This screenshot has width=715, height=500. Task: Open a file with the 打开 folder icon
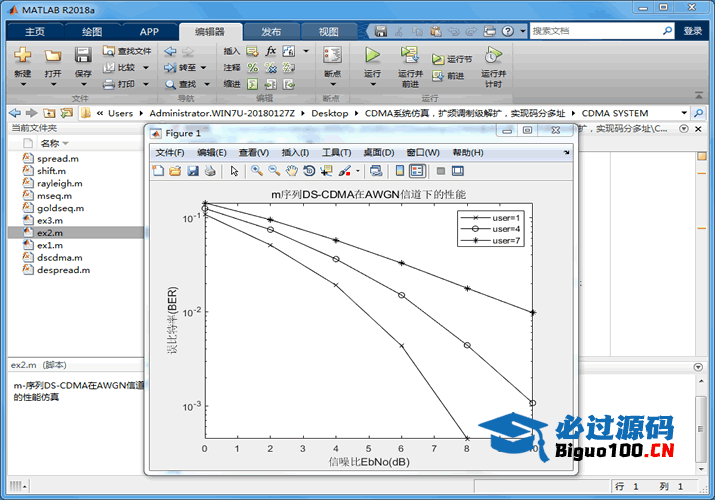tap(53, 56)
